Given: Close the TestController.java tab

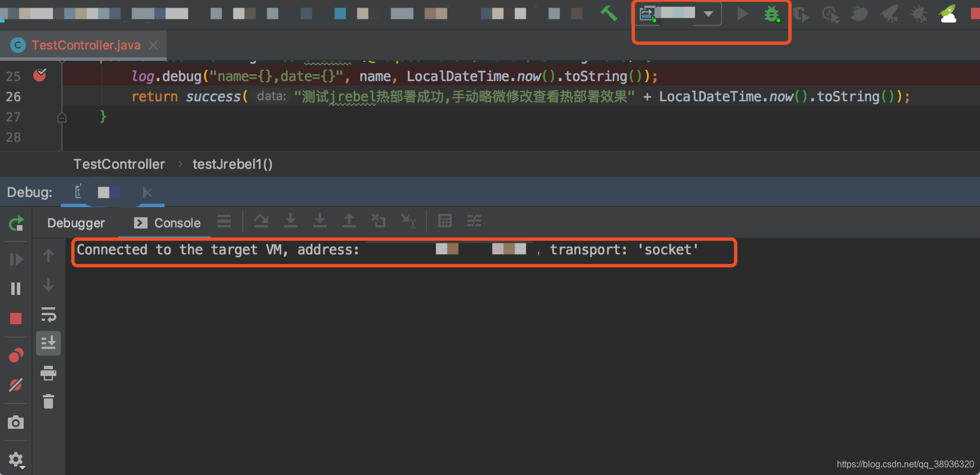Looking at the screenshot, I should [x=153, y=45].
